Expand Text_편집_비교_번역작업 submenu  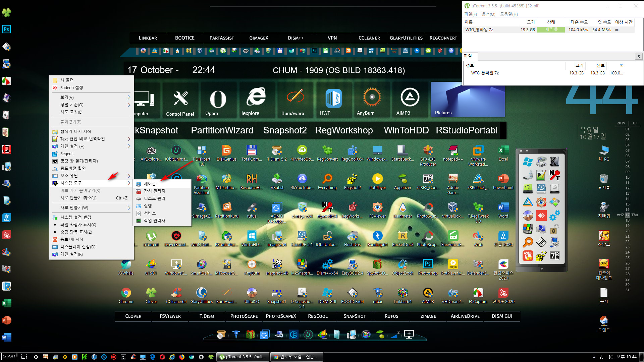click(91, 139)
